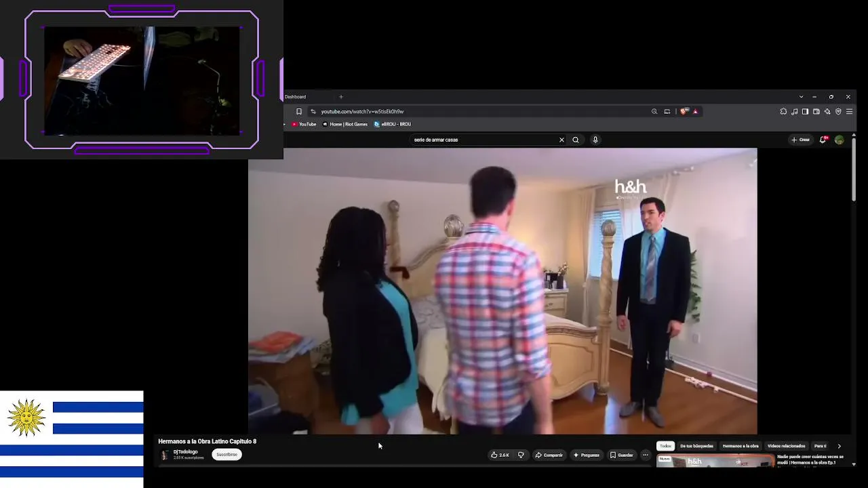Click the Compartir share button

click(549, 455)
